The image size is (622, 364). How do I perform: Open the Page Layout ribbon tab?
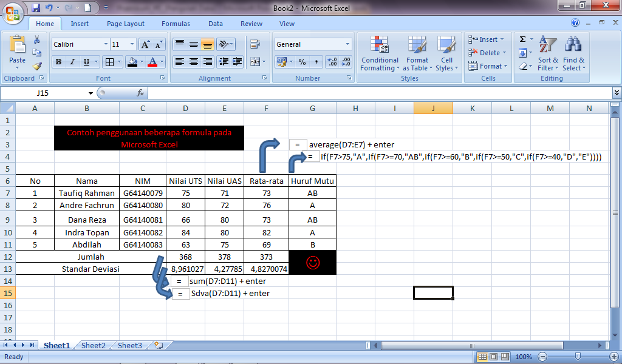[x=125, y=24]
